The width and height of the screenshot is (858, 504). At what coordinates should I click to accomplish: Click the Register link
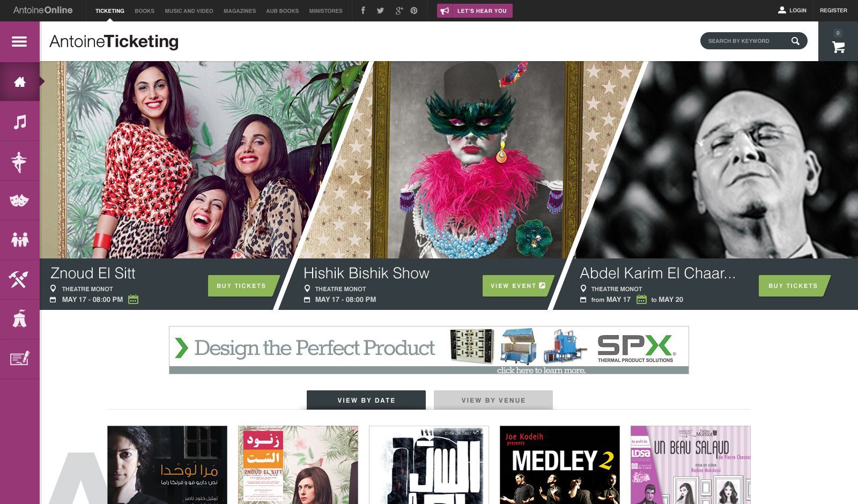click(833, 10)
